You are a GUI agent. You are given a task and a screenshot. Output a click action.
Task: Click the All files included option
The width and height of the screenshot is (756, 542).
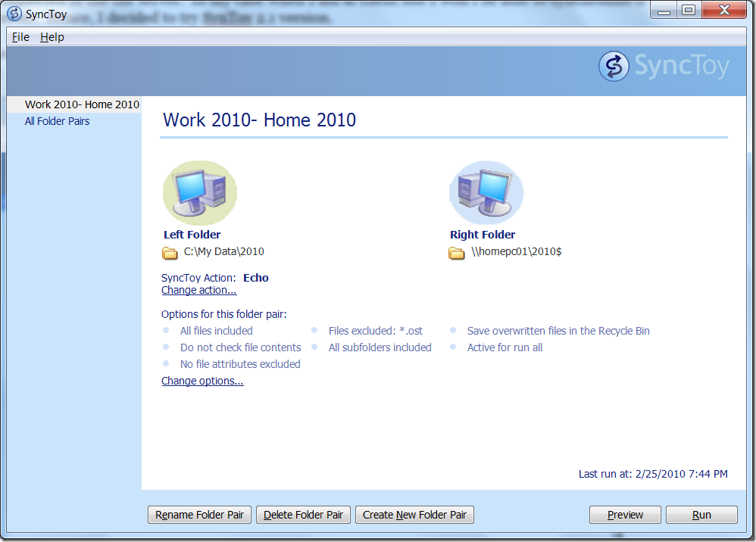pos(217,331)
